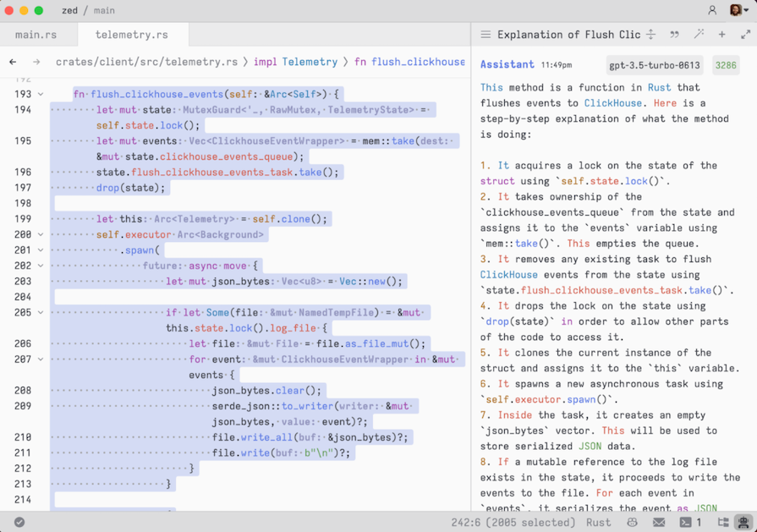Open GitHub Copilot menu in status bar
The image size is (757, 532).
[x=633, y=523]
